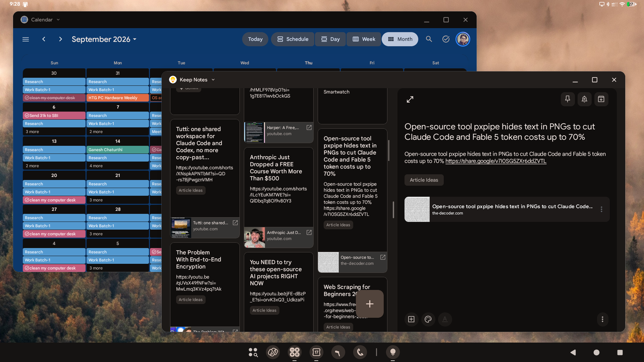
Task: Tap the Android home navigation button
Action: point(596,352)
